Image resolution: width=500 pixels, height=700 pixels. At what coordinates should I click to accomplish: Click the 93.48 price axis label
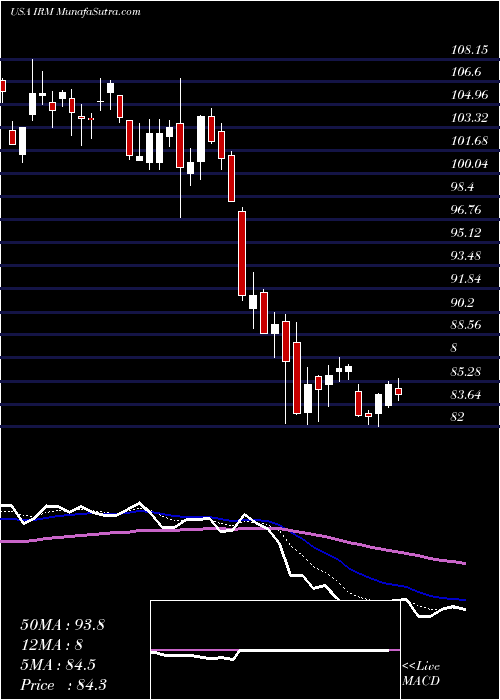466,256
